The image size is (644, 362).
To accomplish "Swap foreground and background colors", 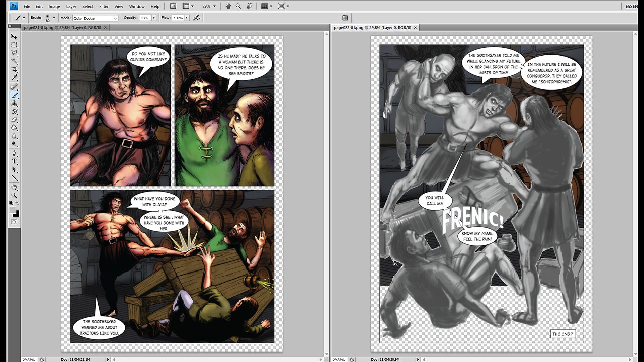I will 17,203.
